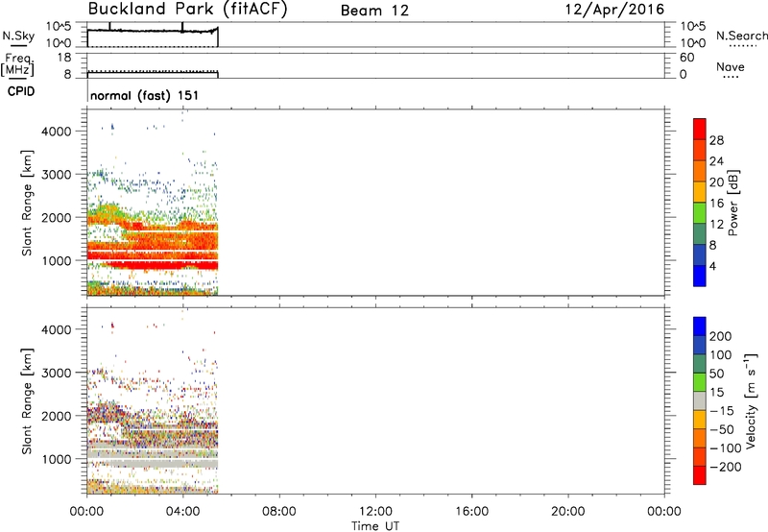Viewport: 768px width, 532px height.
Task: Select the grey segment of the velocity colorbar
Action: (x=700, y=400)
